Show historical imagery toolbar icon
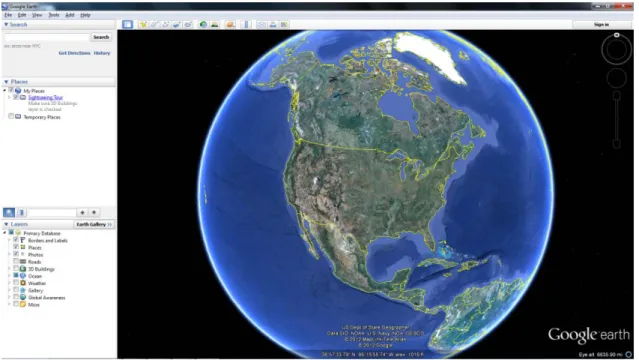 [x=203, y=24]
